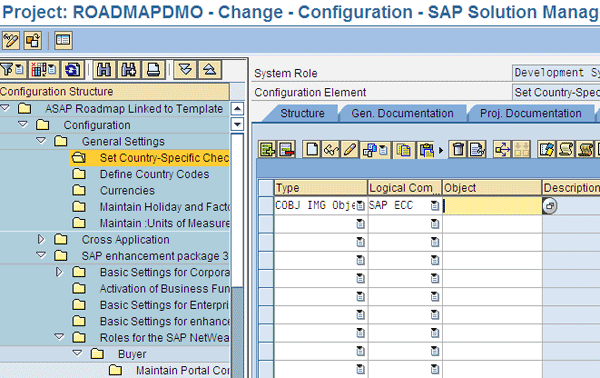
Task: Click the set filter icon
Action: [x=12, y=70]
